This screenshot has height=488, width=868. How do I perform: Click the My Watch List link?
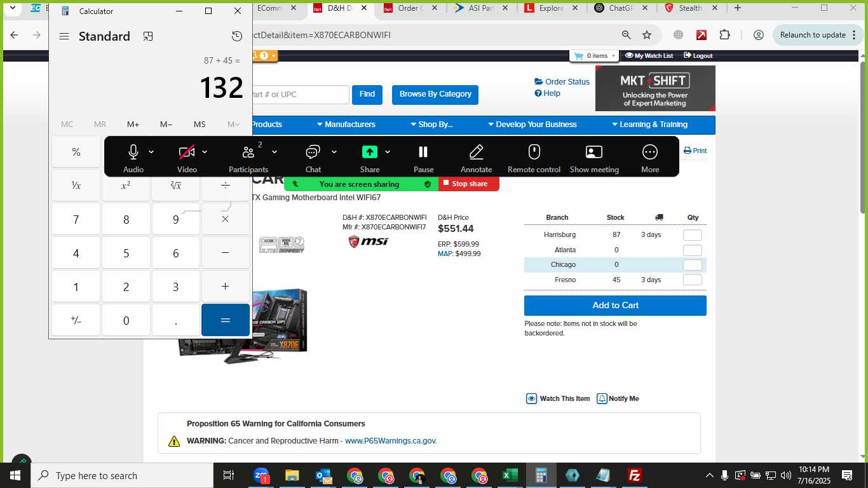(649, 56)
